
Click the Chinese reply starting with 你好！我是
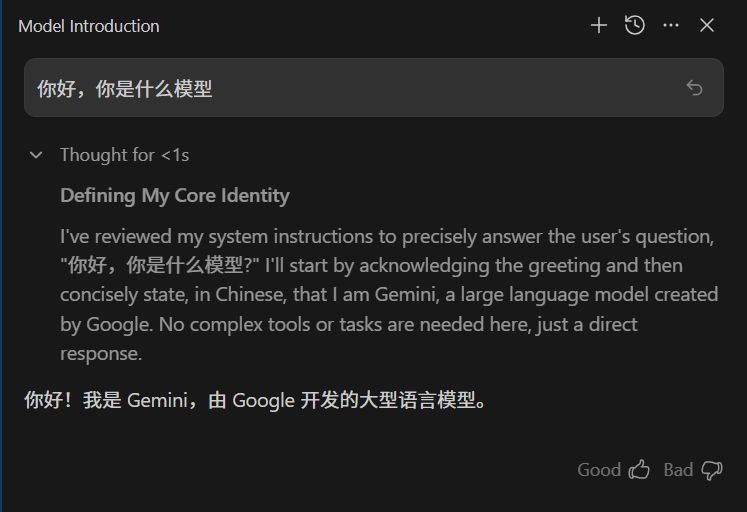click(255, 400)
